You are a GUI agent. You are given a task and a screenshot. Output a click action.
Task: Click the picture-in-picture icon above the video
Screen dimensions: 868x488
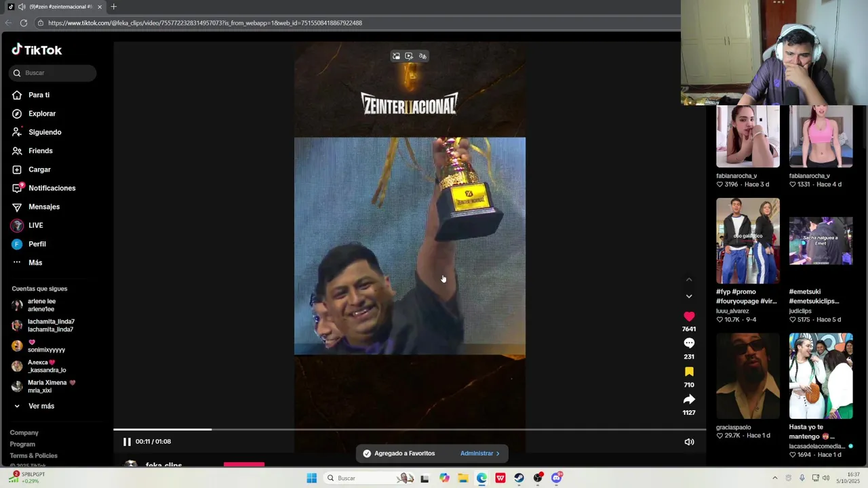tap(396, 56)
